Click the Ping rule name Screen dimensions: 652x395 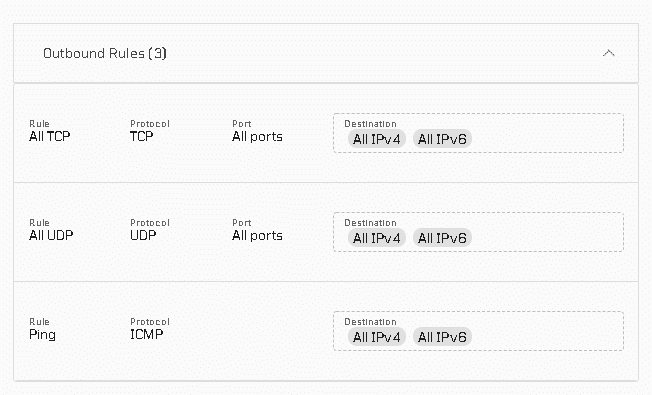tap(42, 335)
